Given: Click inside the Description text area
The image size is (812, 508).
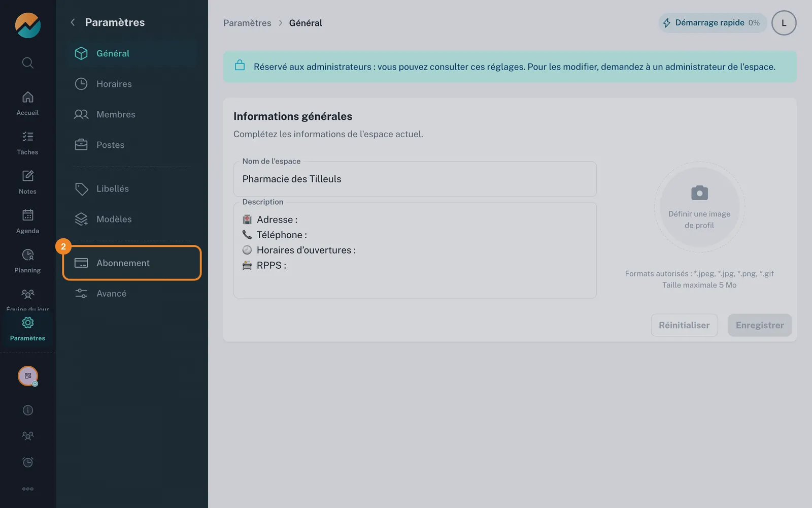Looking at the screenshot, I should click(415, 250).
